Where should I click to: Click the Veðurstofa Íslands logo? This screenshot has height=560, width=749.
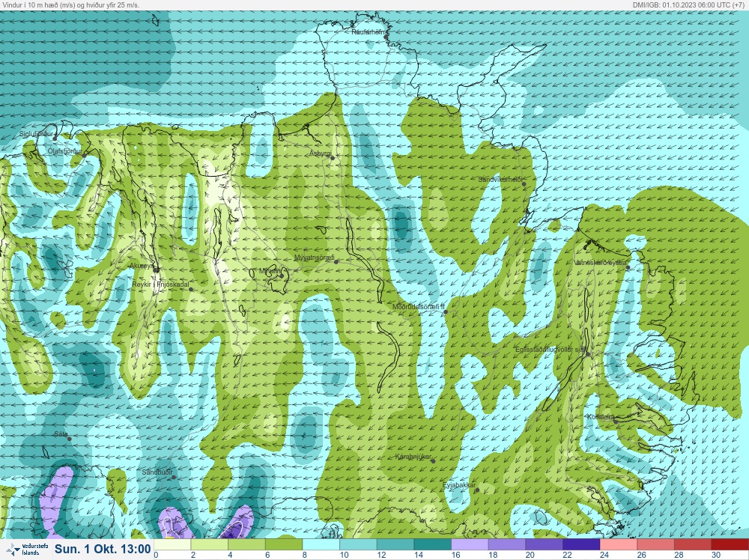tap(26, 550)
